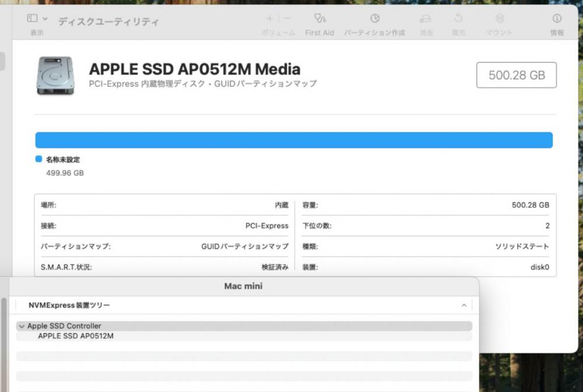
Task: Click the First Aid toolbar label
Action: pyautogui.click(x=319, y=33)
